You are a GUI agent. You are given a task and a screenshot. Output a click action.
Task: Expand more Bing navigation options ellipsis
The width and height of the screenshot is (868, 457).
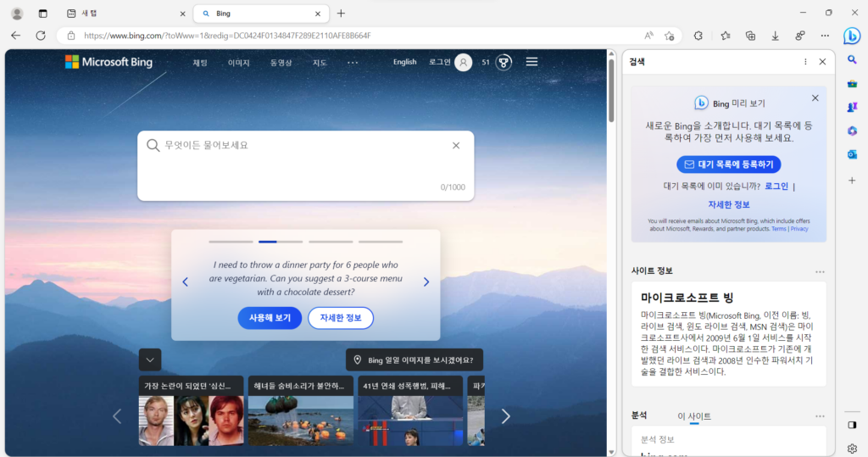tap(353, 63)
